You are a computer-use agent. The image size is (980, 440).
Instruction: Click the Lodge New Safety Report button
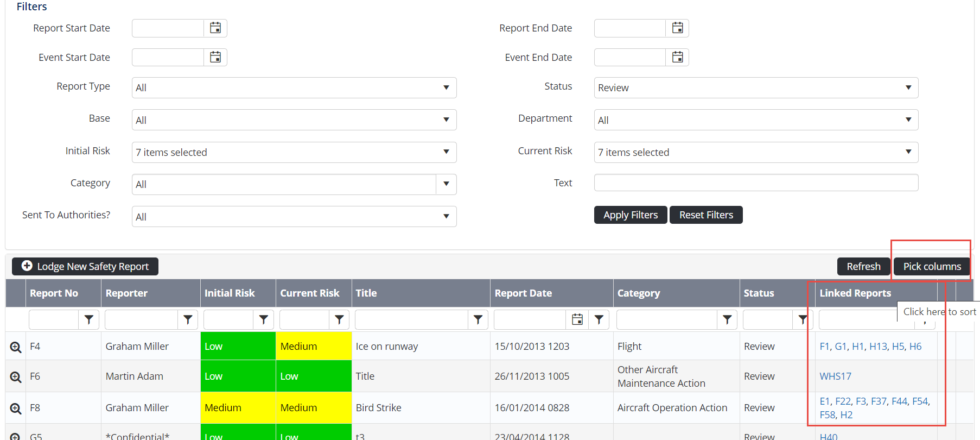tap(85, 267)
